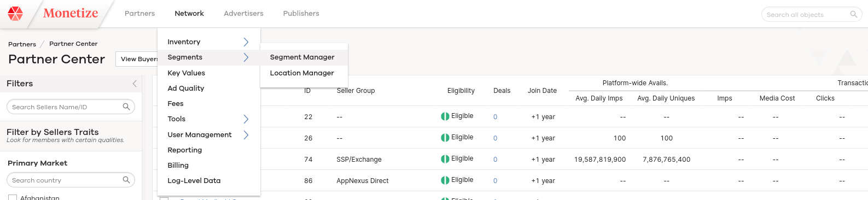Sort by Seller Group column header
This screenshot has width=868, height=200.
356,91
